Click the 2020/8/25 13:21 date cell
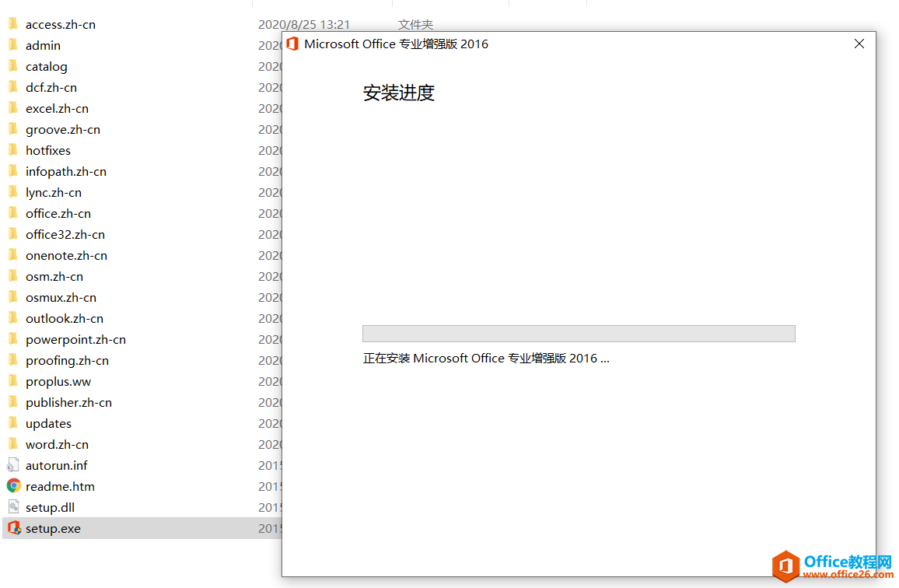The image size is (899, 588). click(x=304, y=25)
